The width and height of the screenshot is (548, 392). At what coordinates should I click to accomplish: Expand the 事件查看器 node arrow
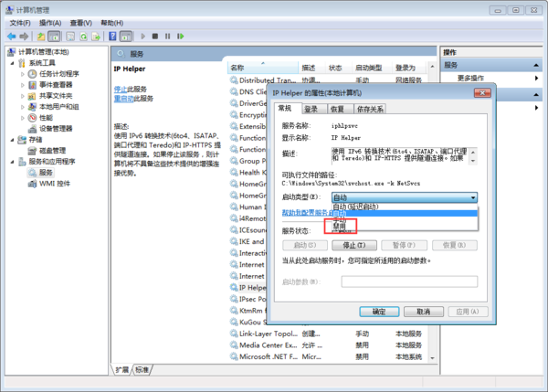(22, 85)
